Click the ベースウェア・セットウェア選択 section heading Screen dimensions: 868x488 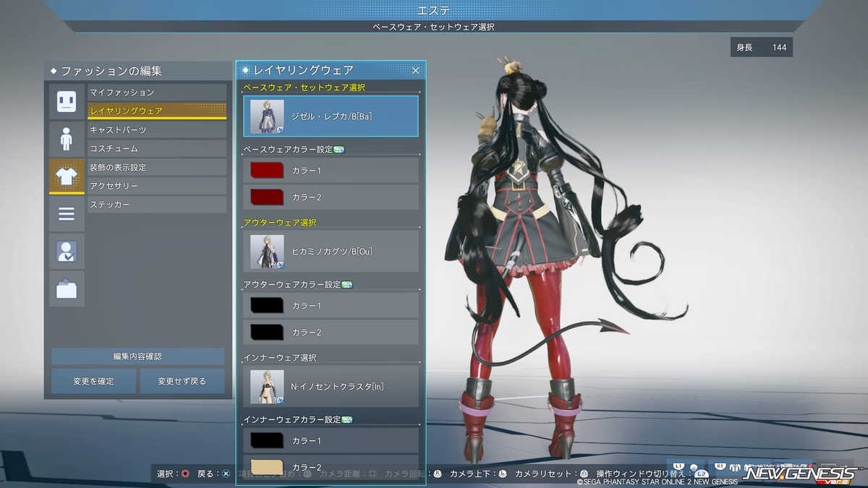[305, 87]
